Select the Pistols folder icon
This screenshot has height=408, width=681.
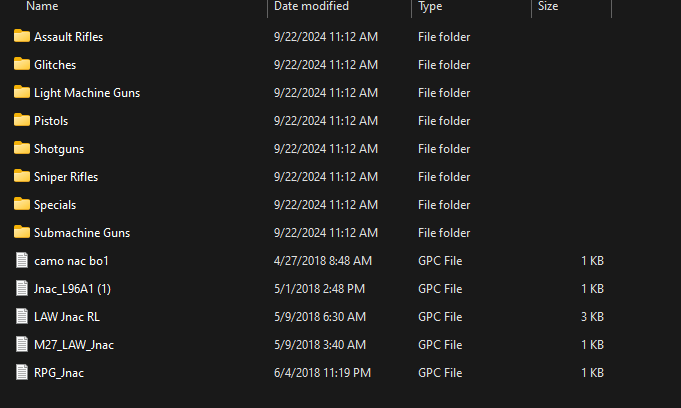22,121
